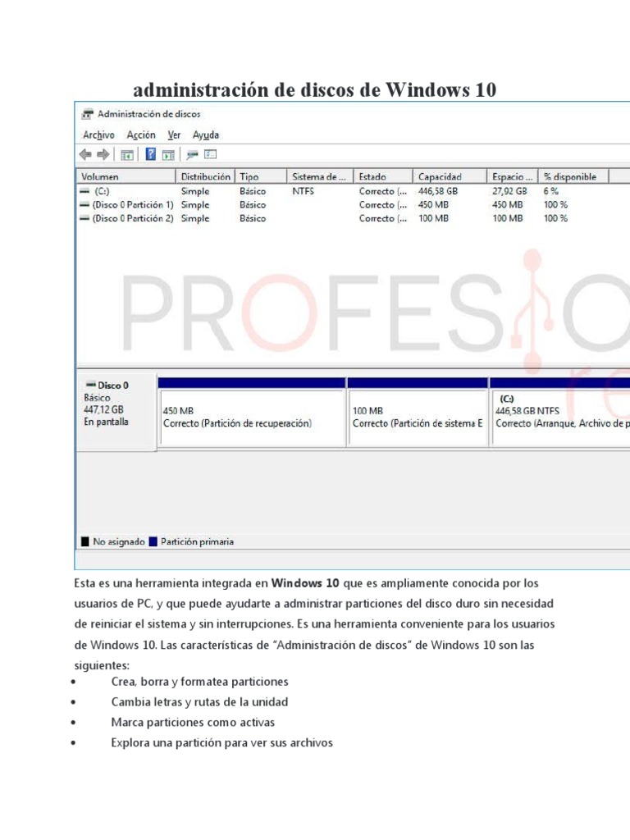Click the No asignado legend label
The width and height of the screenshot is (630, 840).
pos(119,541)
